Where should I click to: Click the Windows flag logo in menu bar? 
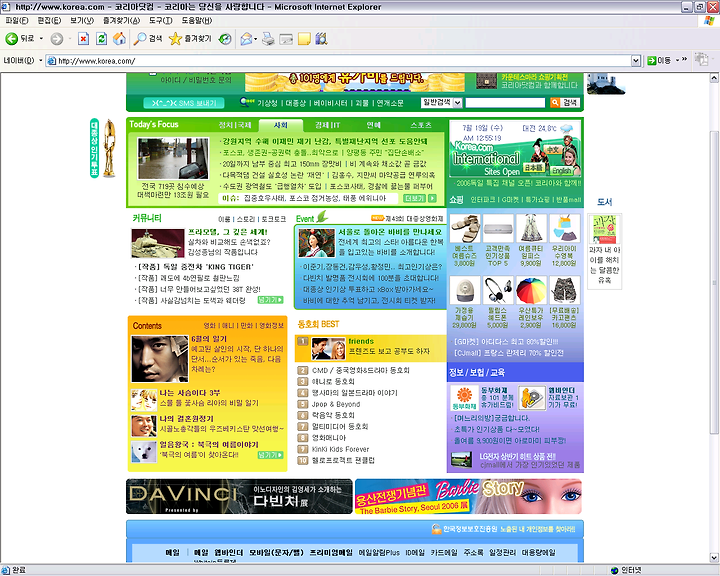coord(709,21)
